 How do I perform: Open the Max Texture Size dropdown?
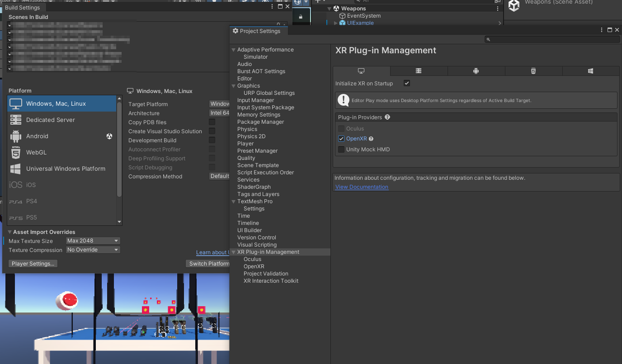coord(93,241)
